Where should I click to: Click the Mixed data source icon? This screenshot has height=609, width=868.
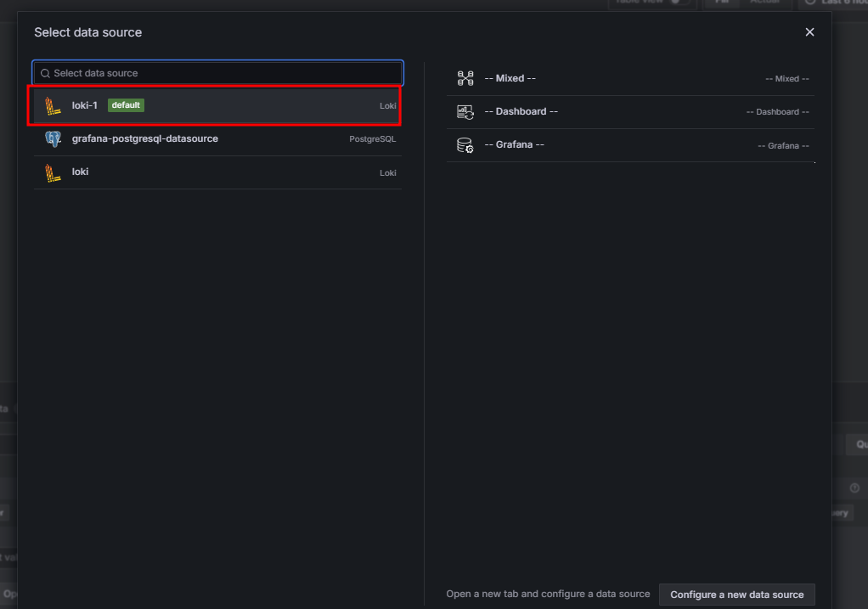coord(465,79)
